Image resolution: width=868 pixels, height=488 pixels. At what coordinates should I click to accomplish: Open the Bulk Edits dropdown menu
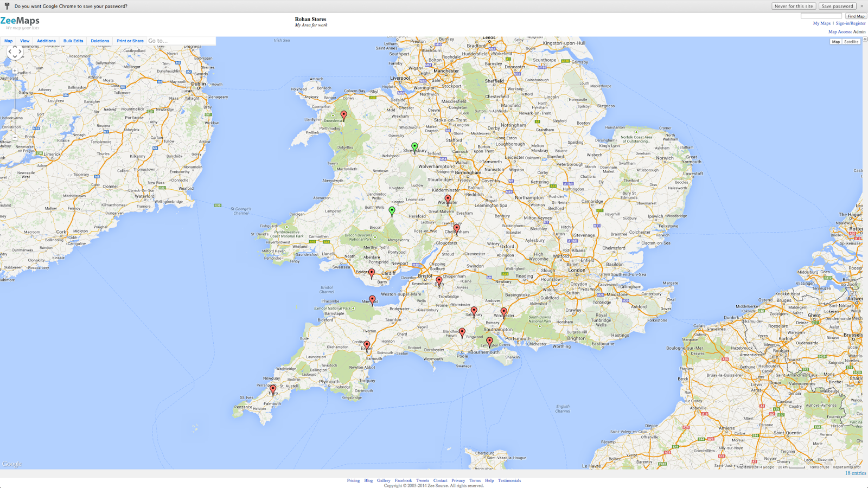[x=73, y=41]
